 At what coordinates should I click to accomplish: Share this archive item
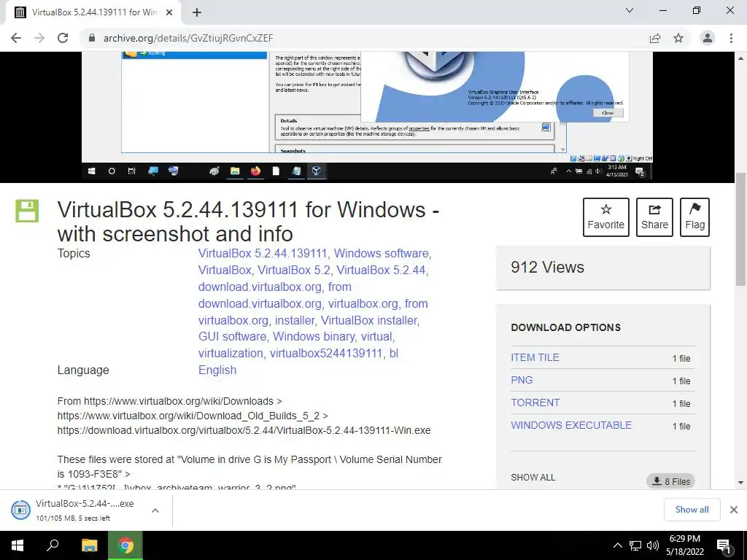click(x=654, y=217)
